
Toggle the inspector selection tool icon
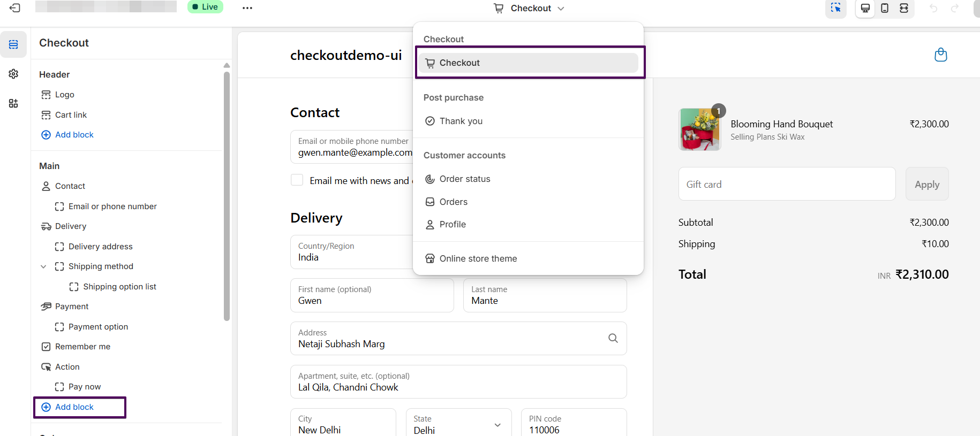point(835,8)
